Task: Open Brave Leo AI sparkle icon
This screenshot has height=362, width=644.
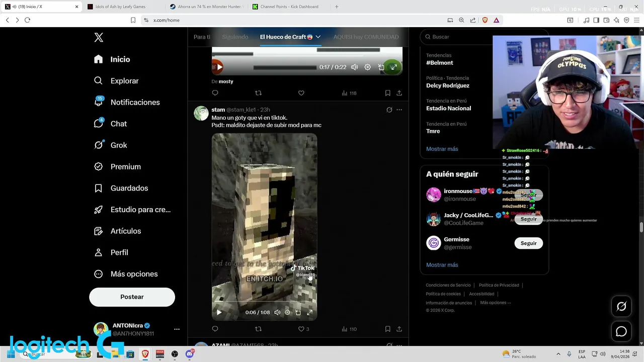Action: coord(616,20)
